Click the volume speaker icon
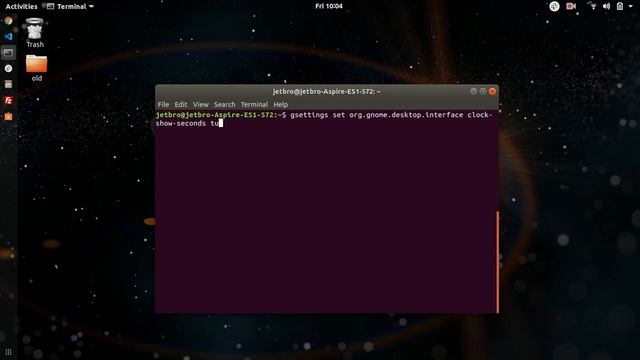This screenshot has width=640, height=360. 607,6
